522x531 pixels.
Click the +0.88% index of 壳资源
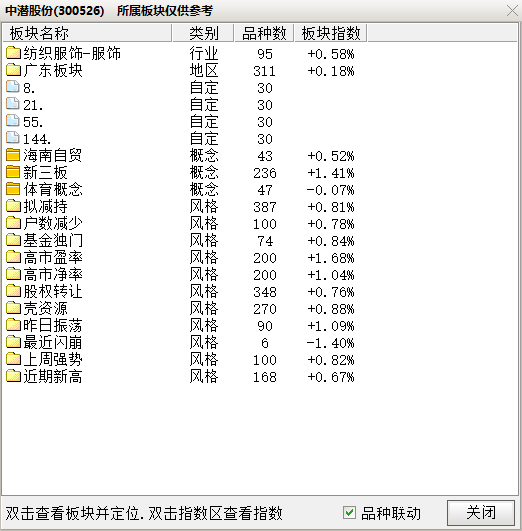pos(331,309)
